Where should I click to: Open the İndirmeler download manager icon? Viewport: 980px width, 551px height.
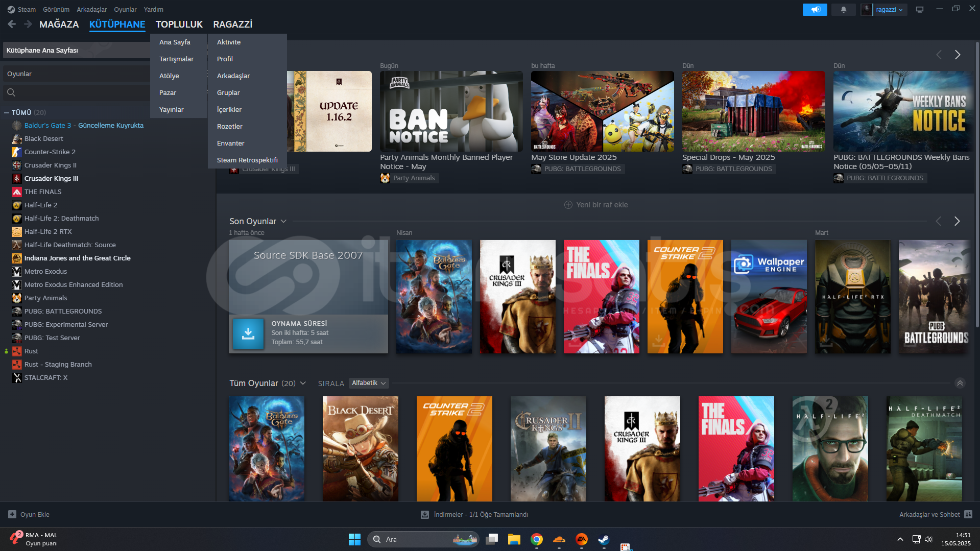(x=424, y=515)
